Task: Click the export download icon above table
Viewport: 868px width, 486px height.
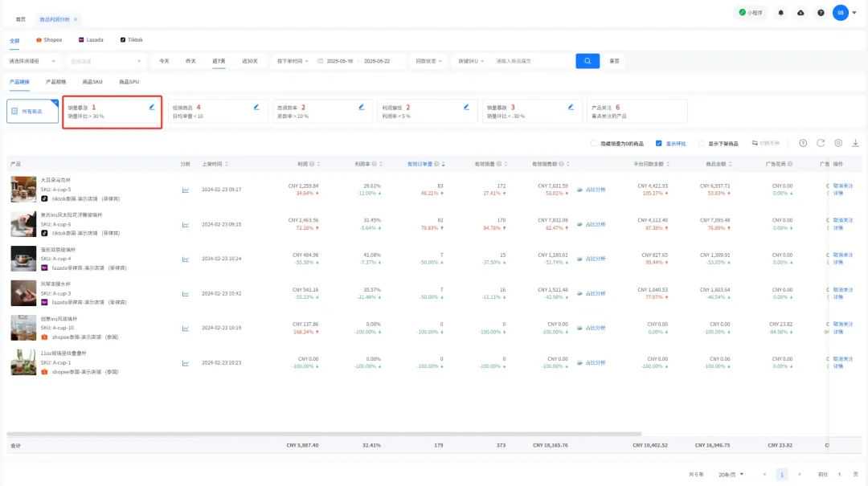Action: coord(855,143)
